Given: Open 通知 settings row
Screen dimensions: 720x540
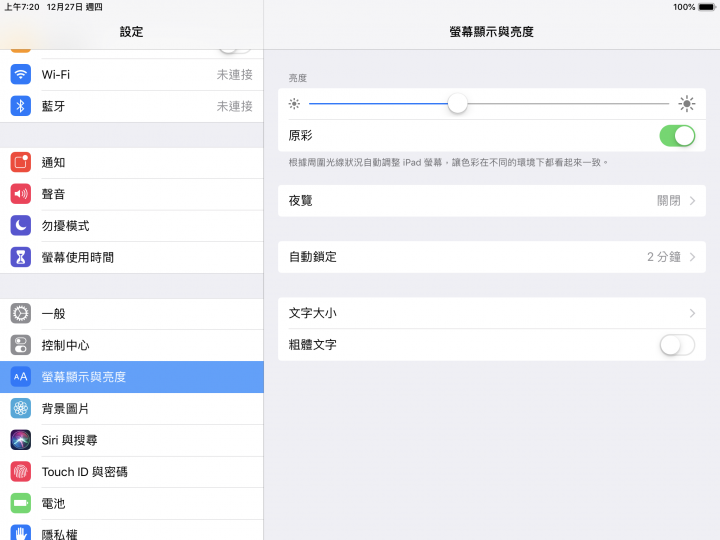Looking at the screenshot, I should pyautogui.click(x=132, y=162).
